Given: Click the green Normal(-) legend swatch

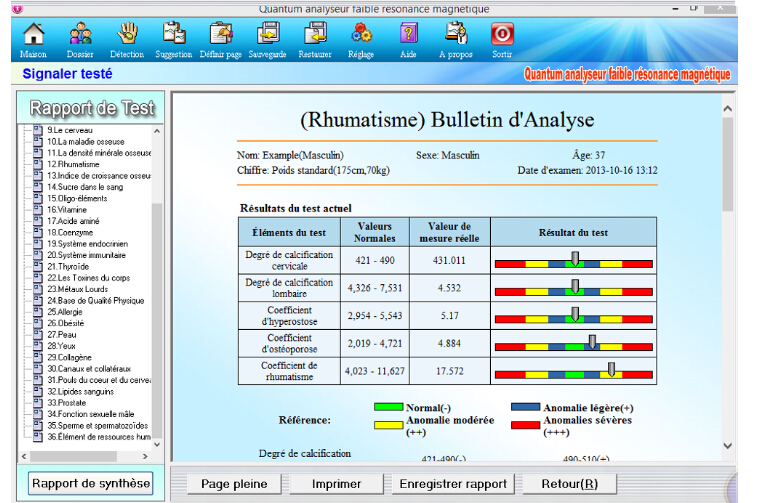Looking at the screenshot, I should pyautogui.click(x=388, y=407).
